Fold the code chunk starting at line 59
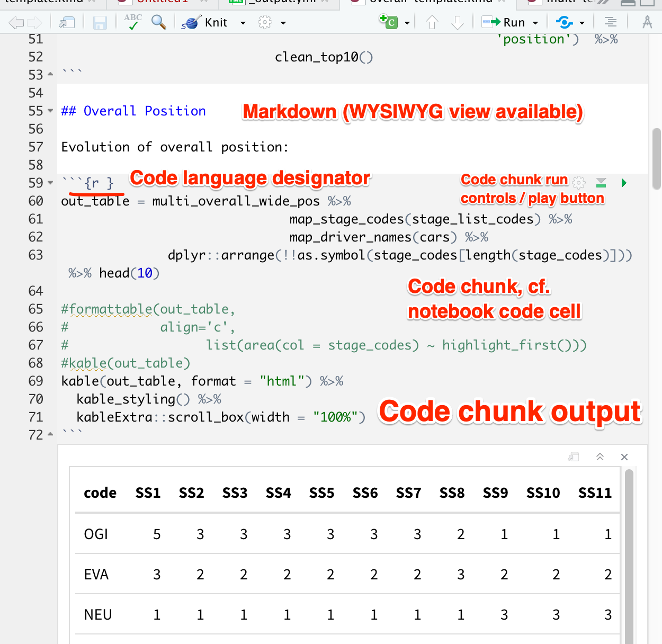 (50, 183)
